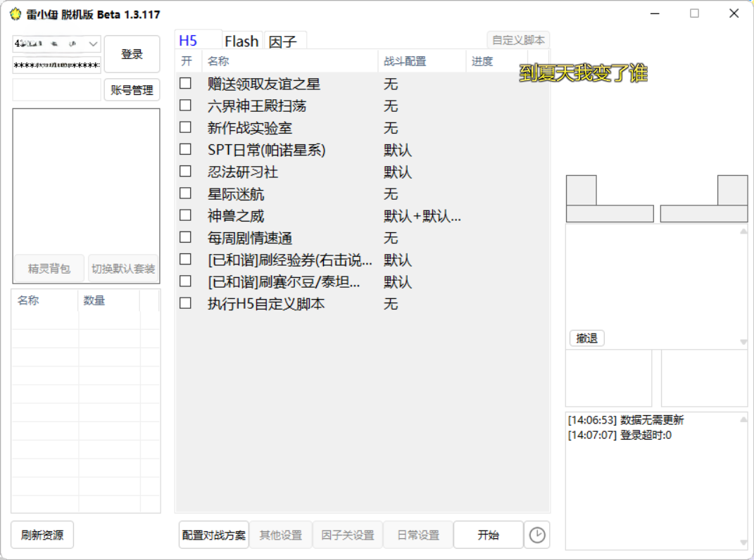The image size is (754, 560).
Task: Click the 刷新资源 refresh button
Action: pyautogui.click(x=42, y=535)
